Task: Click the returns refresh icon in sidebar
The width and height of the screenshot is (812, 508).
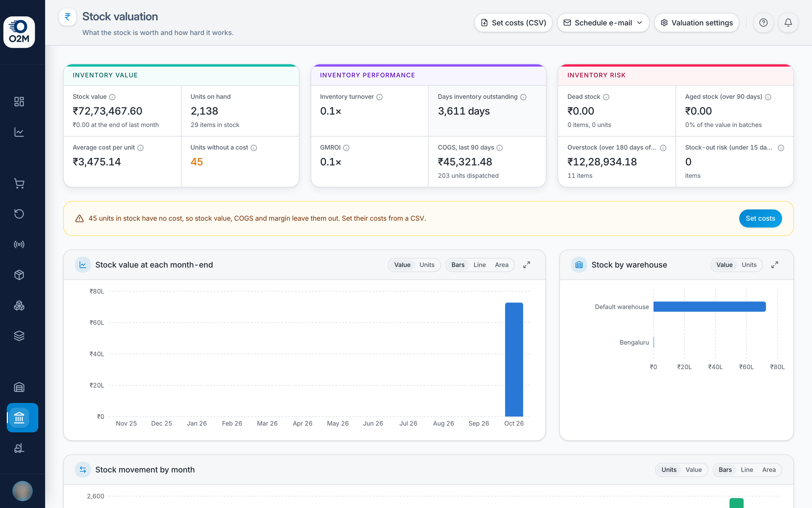Action: pos(19,214)
